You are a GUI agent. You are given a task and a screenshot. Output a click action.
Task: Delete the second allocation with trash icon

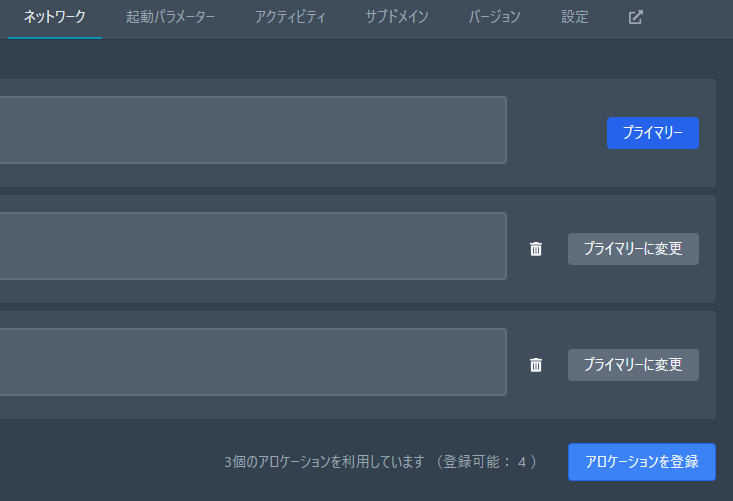click(x=536, y=249)
